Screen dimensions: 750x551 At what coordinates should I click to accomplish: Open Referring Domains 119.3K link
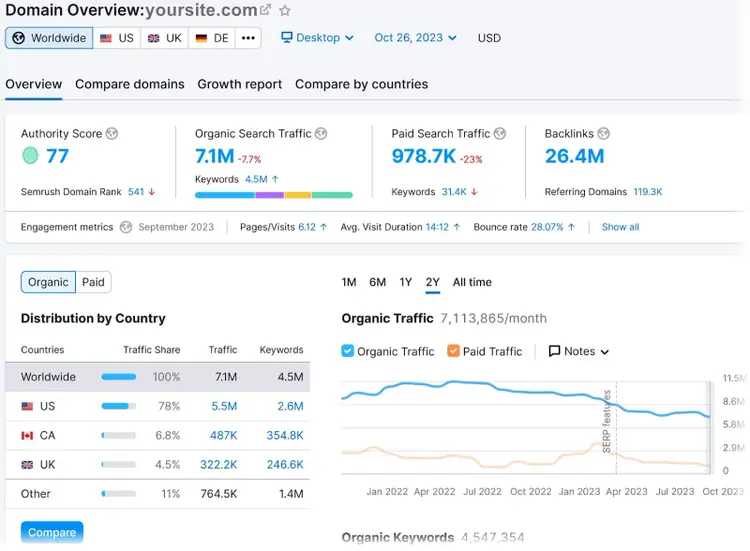tap(648, 192)
